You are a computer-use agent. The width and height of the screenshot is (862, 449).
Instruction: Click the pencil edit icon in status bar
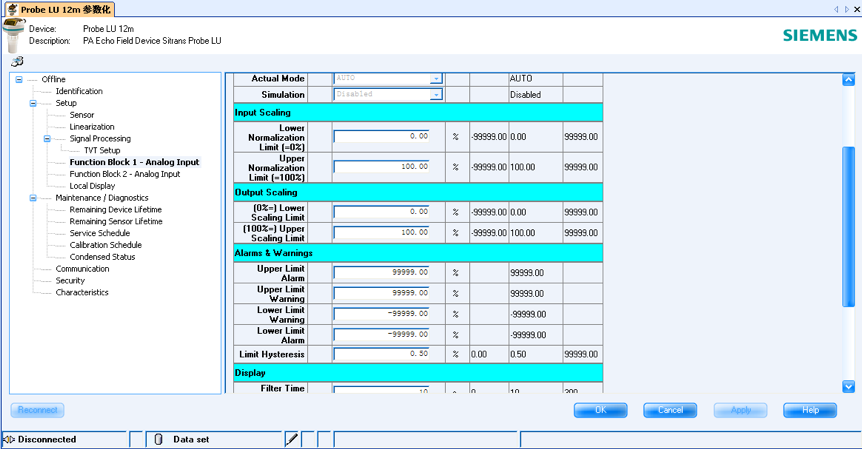(292, 439)
